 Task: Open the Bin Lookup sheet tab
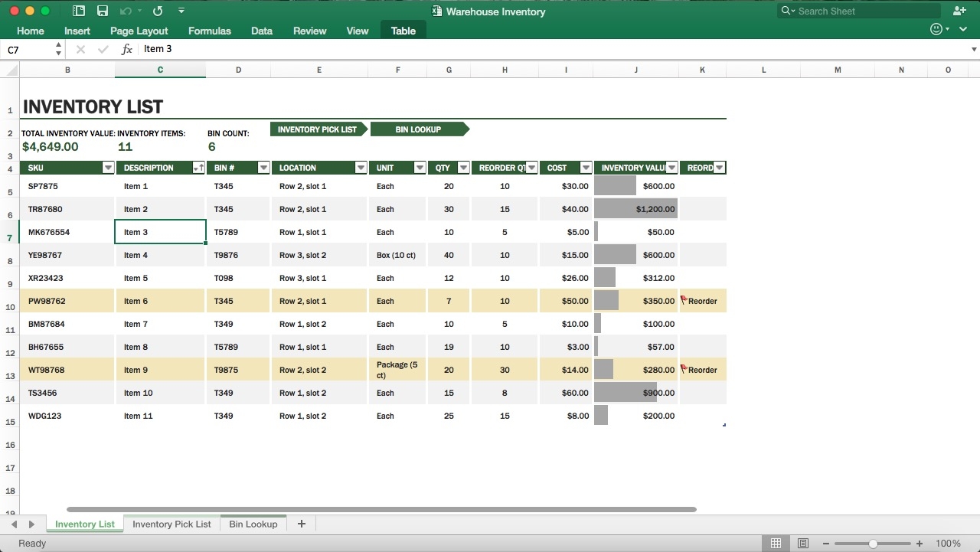point(253,524)
